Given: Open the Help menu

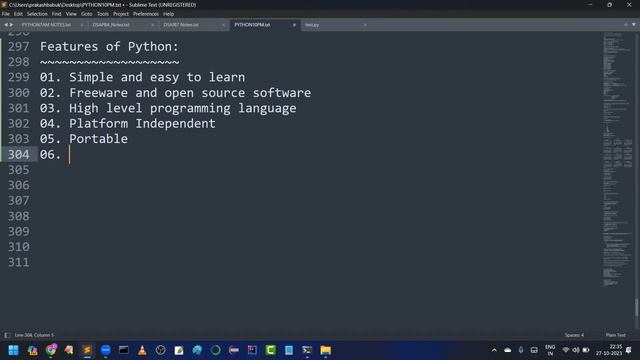Looking at the screenshot, I should click(x=169, y=14).
